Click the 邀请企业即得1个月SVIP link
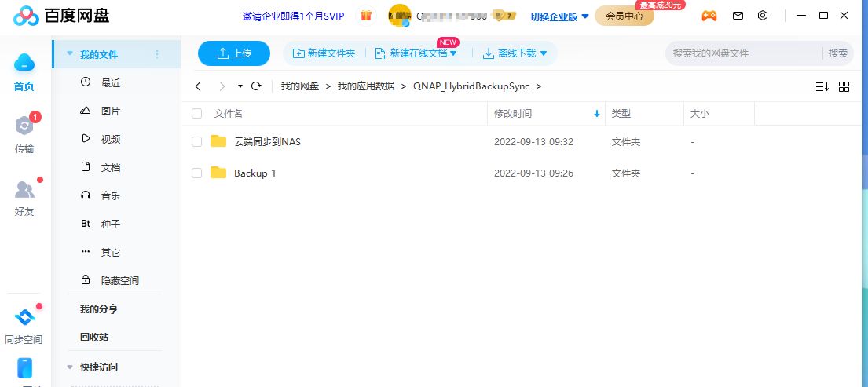Image resolution: width=868 pixels, height=387 pixels. click(294, 16)
